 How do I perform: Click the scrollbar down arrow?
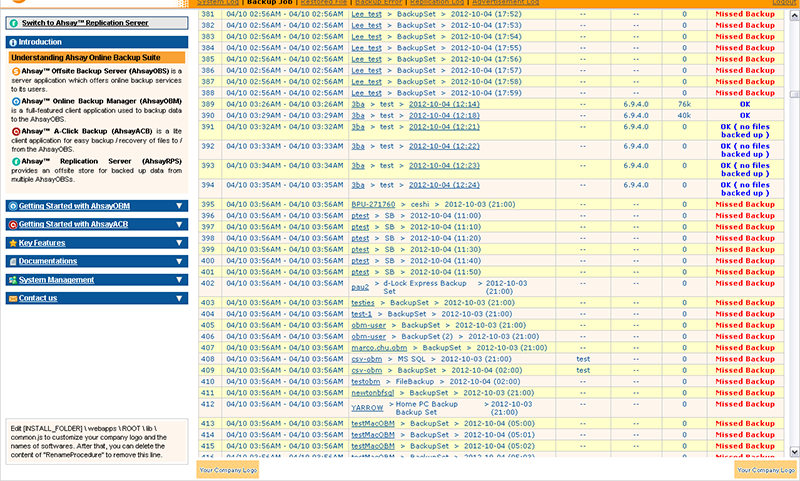(794, 451)
